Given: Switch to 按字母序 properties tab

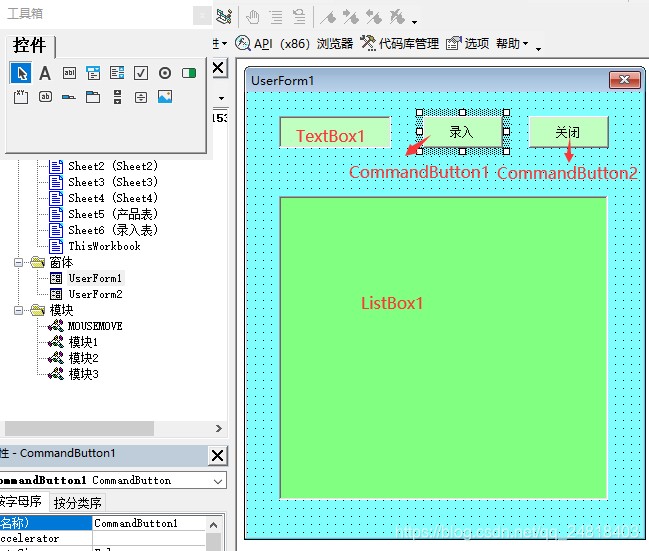Looking at the screenshot, I should [23, 501].
